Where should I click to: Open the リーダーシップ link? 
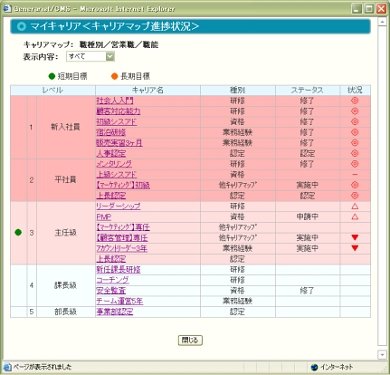tap(118, 206)
